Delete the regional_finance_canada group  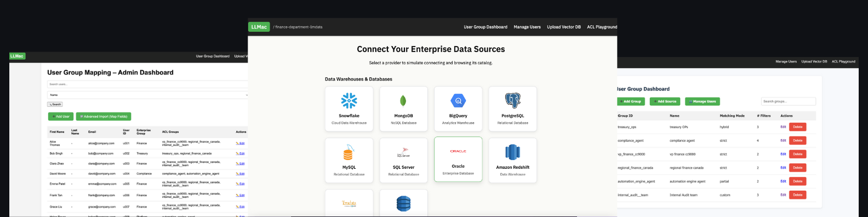point(797,168)
